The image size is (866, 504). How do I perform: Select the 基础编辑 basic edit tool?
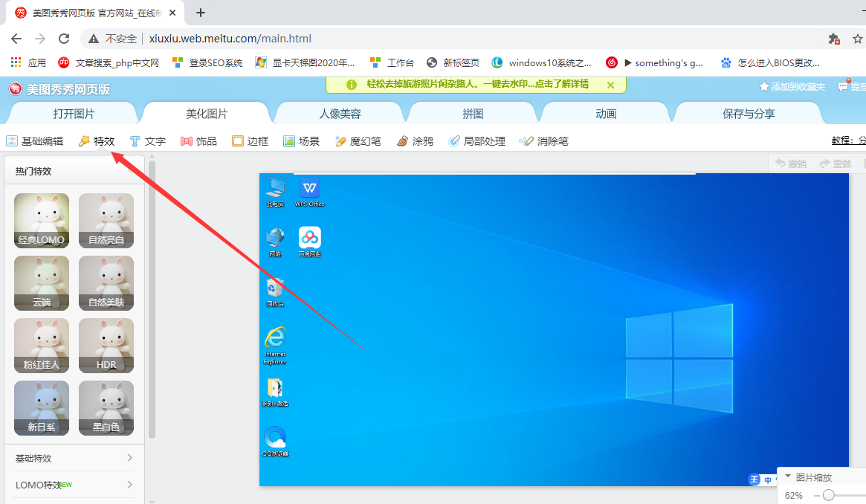(x=35, y=141)
